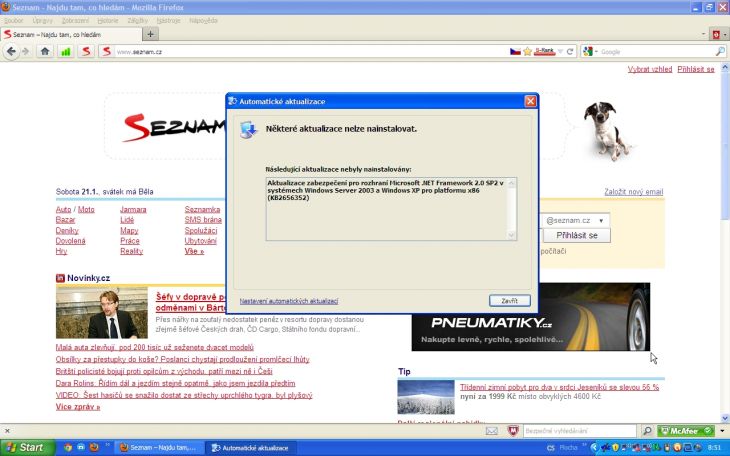Open the news photo thumbnail of man in suit

click(x=101, y=312)
